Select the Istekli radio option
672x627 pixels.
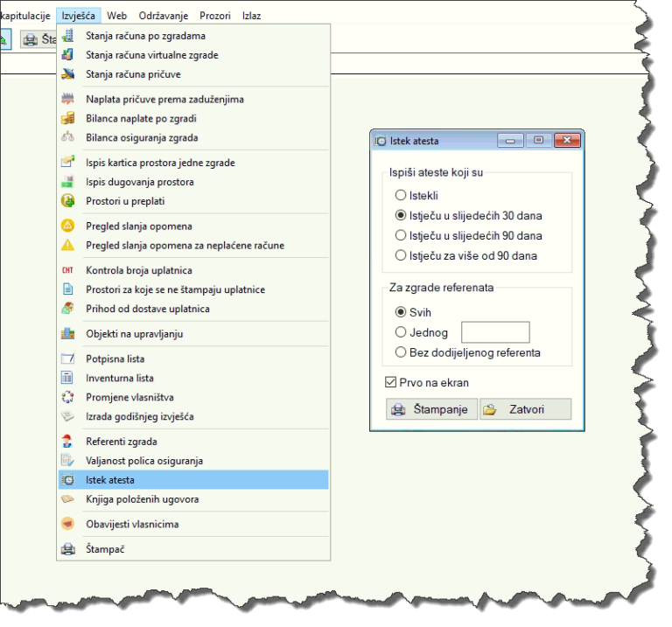[400, 195]
